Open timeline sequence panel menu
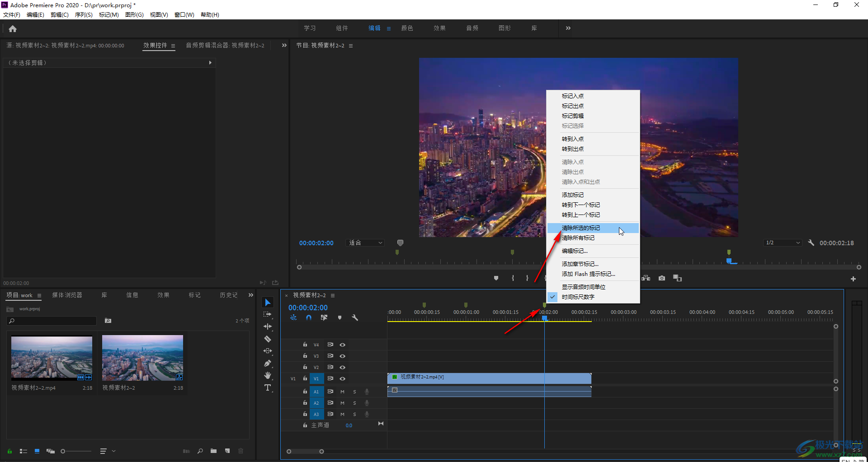 click(333, 295)
